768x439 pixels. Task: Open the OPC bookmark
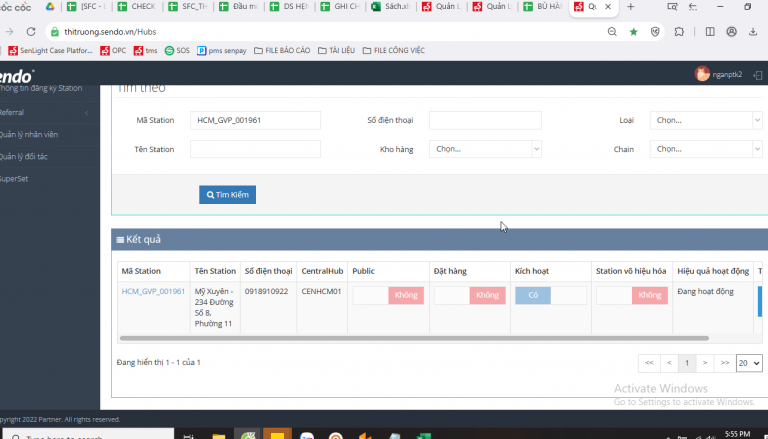(113, 50)
